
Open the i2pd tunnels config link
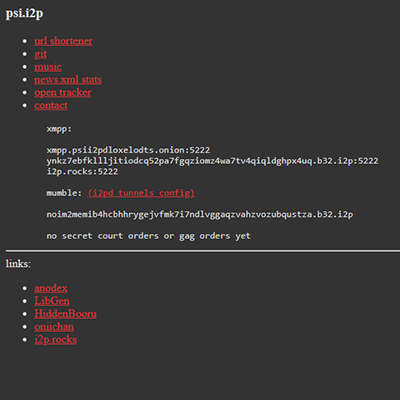141,193
